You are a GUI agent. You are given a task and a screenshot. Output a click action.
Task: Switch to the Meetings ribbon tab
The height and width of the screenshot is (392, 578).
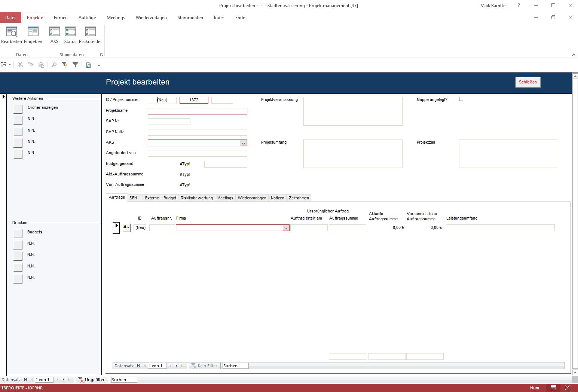point(116,18)
